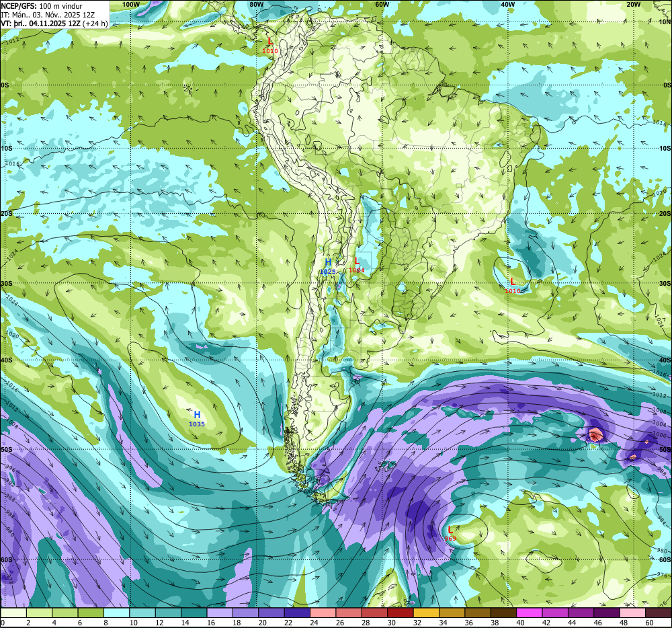Click the '1035' high pressure value

(197, 424)
